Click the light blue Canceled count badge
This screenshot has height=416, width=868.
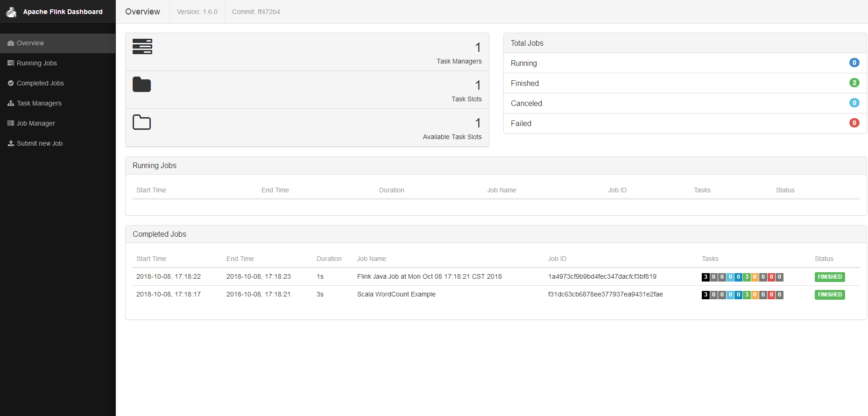tap(854, 103)
